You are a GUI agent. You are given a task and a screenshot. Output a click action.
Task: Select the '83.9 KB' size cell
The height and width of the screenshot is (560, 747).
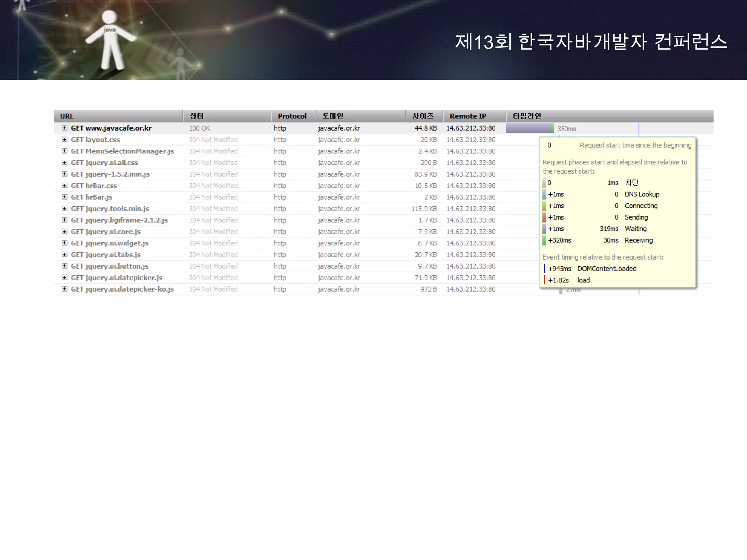click(426, 174)
